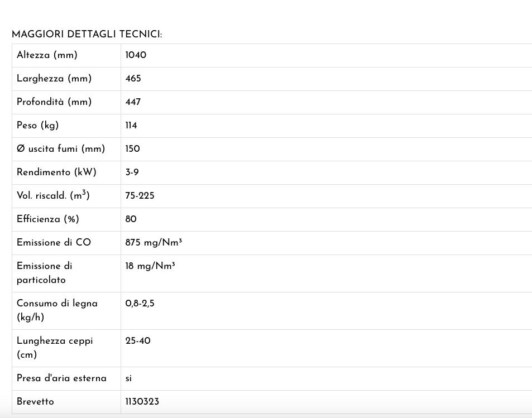The height and width of the screenshot is (418, 532).
Task: Select the Peso (kg) label
Action: (x=37, y=125)
